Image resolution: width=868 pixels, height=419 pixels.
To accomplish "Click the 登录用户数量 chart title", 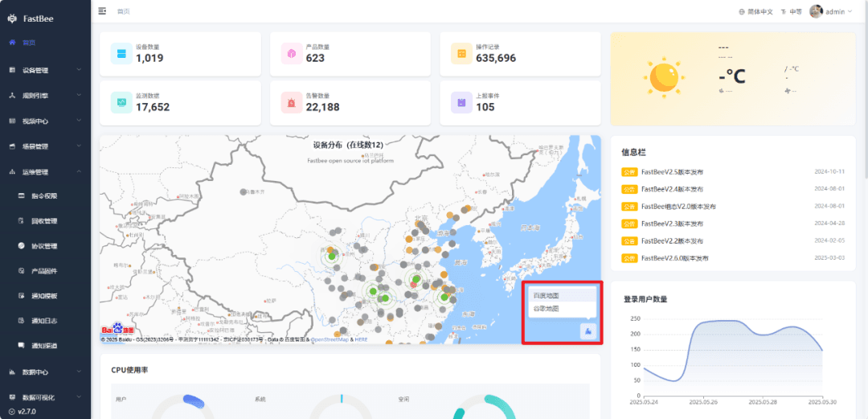I will 645,299.
